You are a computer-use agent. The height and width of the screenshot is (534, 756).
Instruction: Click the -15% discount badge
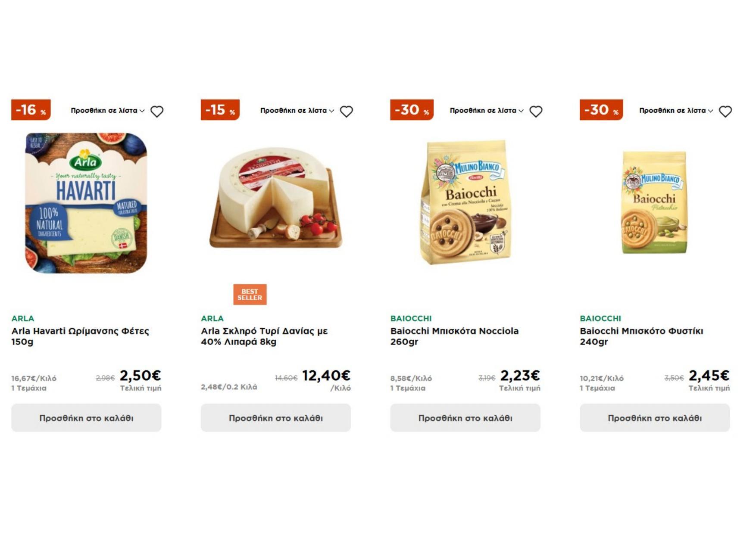click(x=220, y=110)
